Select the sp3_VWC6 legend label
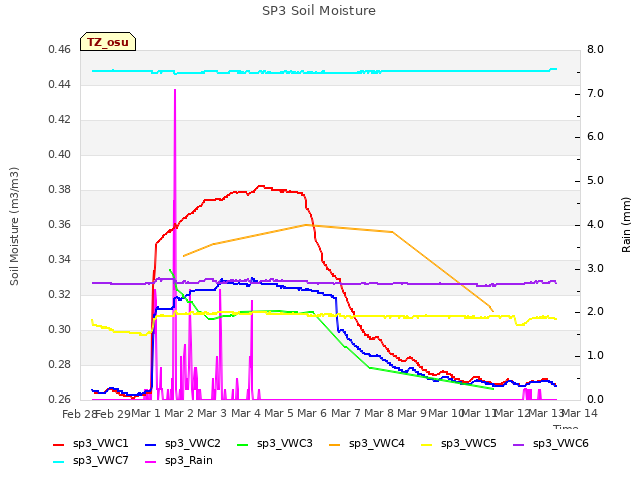The width and height of the screenshot is (640, 480). [x=560, y=444]
